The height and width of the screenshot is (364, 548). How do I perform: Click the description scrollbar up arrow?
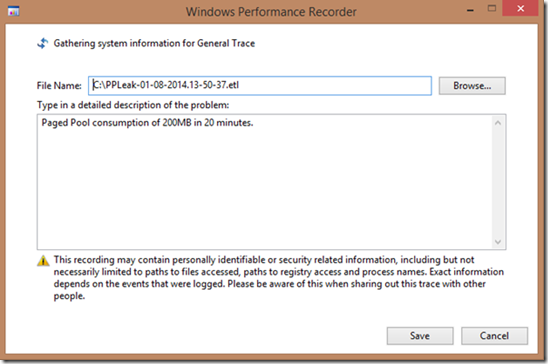point(498,123)
